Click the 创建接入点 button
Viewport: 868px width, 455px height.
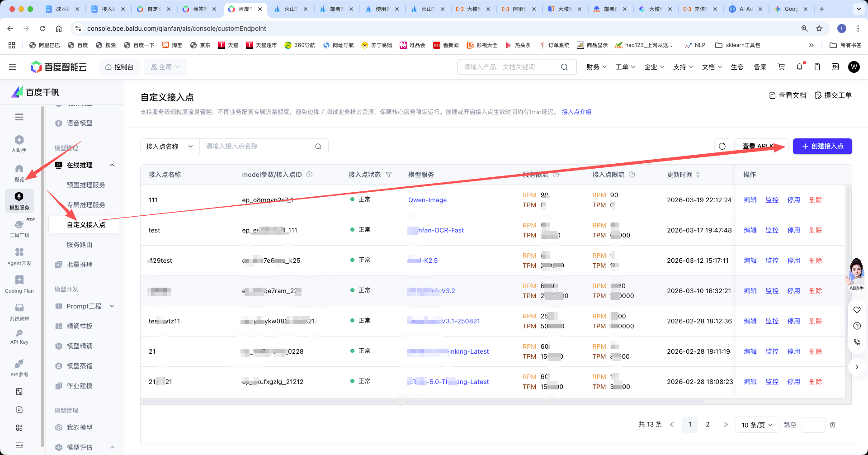822,146
